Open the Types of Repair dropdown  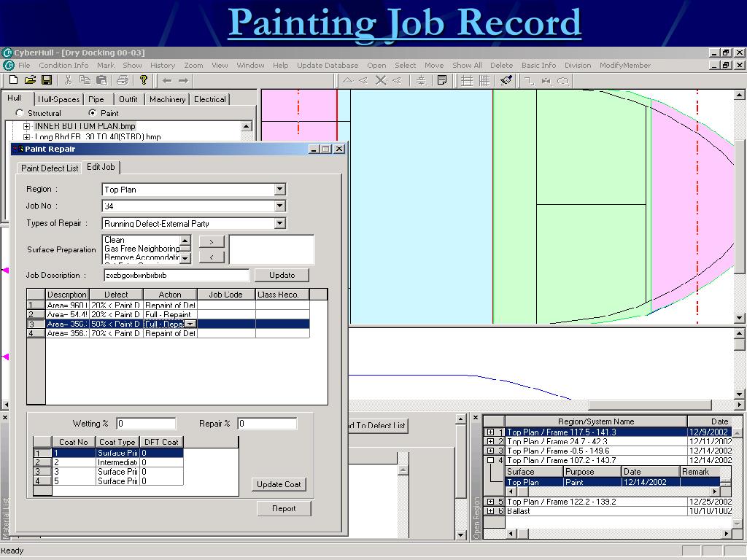pyautogui.click(x=279, y=223)
